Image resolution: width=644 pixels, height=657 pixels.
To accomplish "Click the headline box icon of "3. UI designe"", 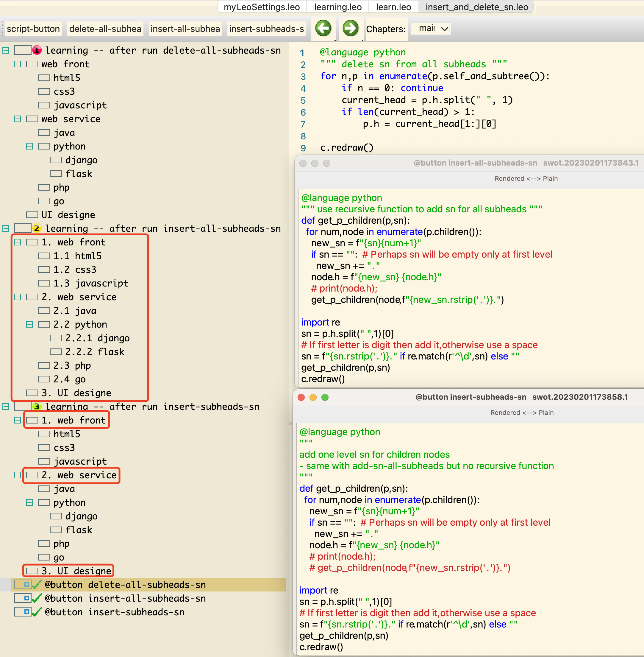I will [32, 571].
